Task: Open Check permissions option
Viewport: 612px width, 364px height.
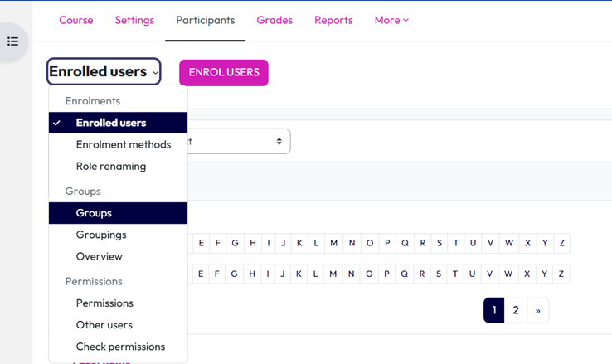Action: click(118, 347)
